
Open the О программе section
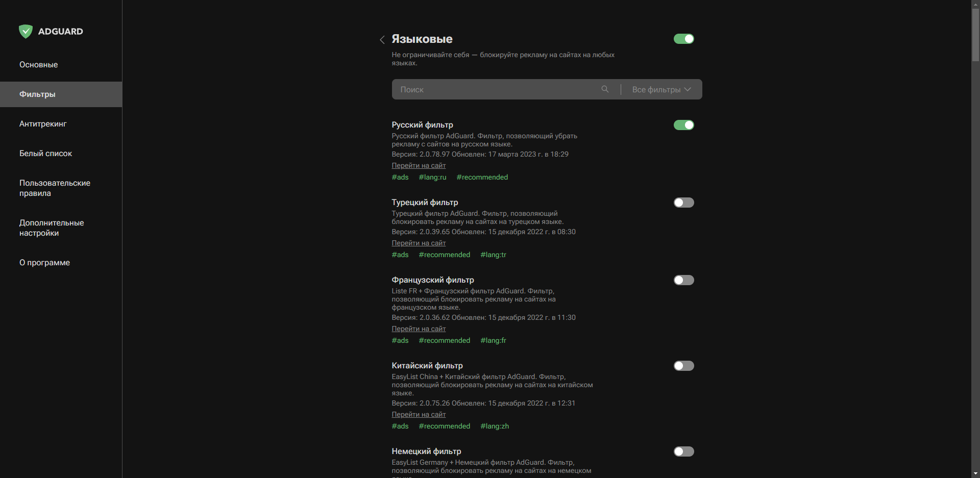point(44,262)
